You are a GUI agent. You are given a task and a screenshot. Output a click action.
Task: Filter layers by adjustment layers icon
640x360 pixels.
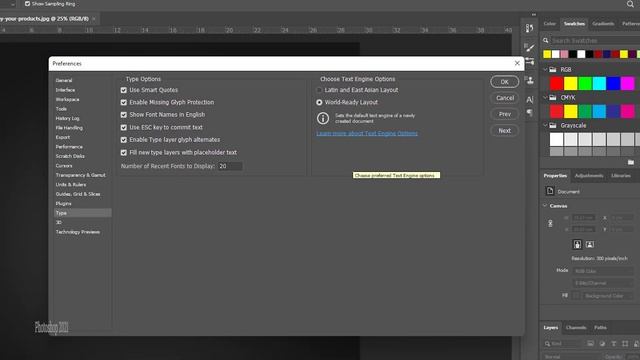(602, 344)
